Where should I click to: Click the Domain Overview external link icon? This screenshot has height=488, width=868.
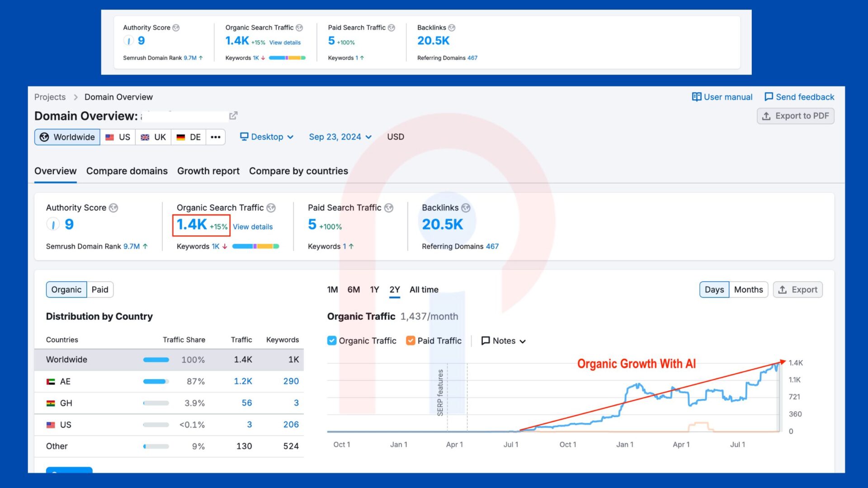pos(233,115)
